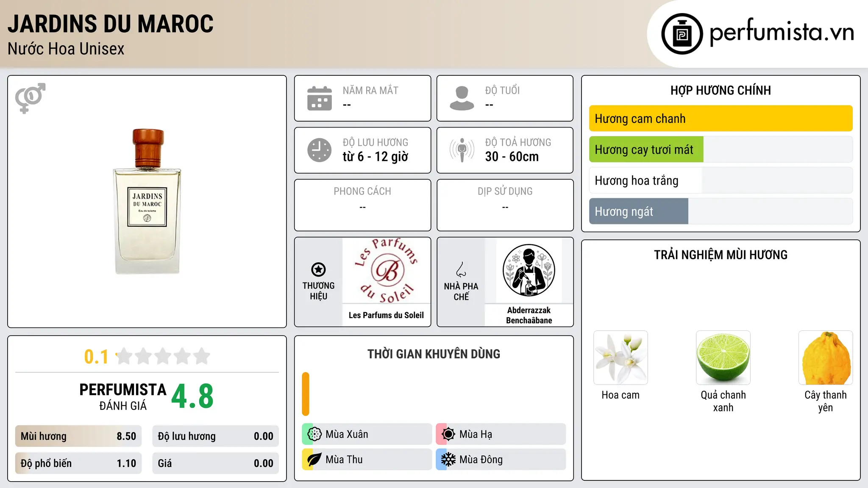The width and height of the screenshot is (868, 488).
Task: Click the 0.1 user rating number
Action: [x=96, y=357]
